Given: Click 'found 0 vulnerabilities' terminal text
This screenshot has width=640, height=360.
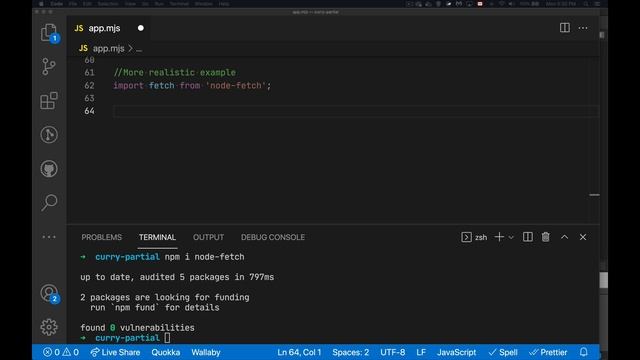Looking at the screenshot, I should tap(137, 327).
